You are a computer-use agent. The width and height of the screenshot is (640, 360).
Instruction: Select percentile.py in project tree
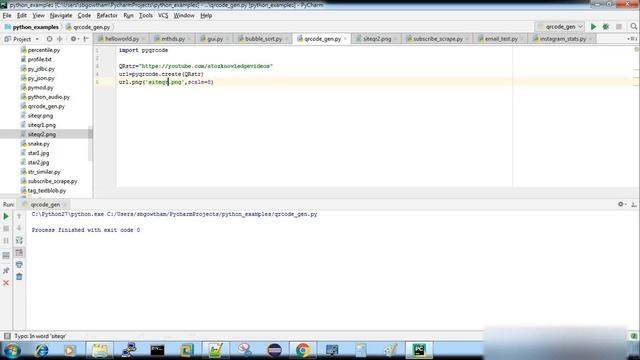point(44,50)
